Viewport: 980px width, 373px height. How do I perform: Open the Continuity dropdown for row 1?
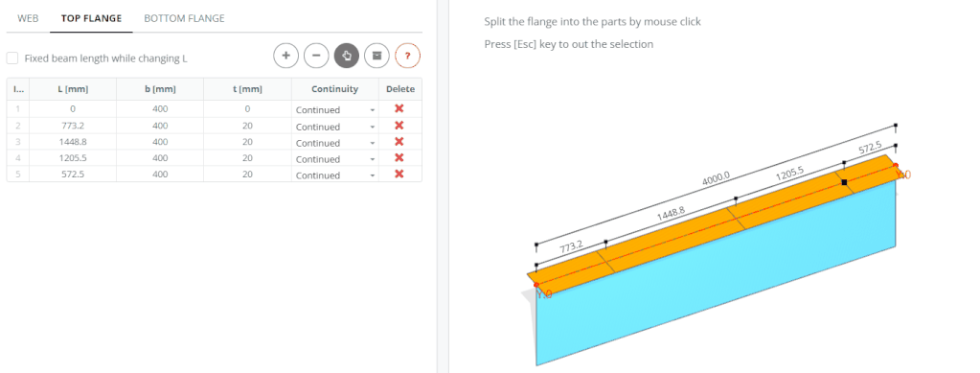click(335, 110)
